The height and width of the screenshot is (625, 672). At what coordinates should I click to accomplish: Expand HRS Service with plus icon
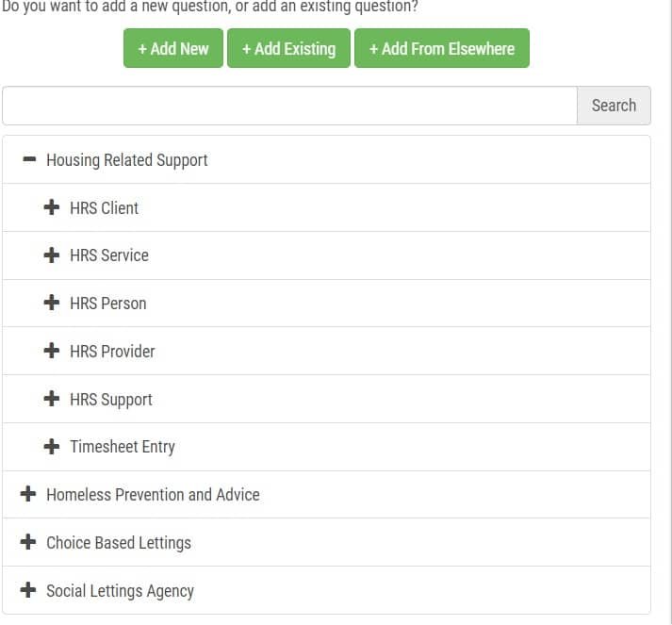(52, 255)
